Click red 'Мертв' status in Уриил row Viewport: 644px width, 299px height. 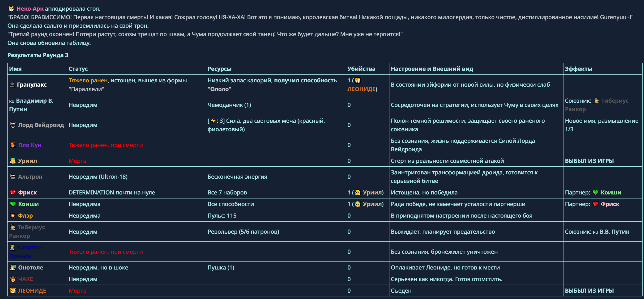click(x=77, y=161)
